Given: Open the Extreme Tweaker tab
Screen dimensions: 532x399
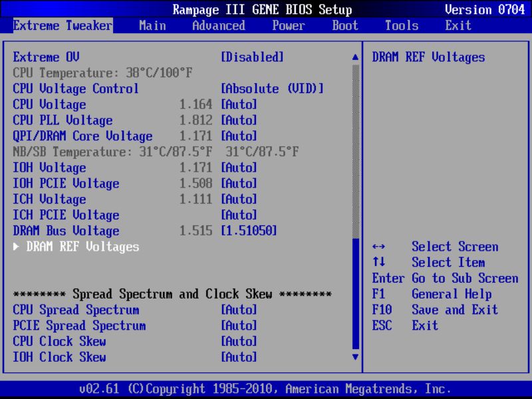Looking at the screenshot, I should tap(63, 26).
